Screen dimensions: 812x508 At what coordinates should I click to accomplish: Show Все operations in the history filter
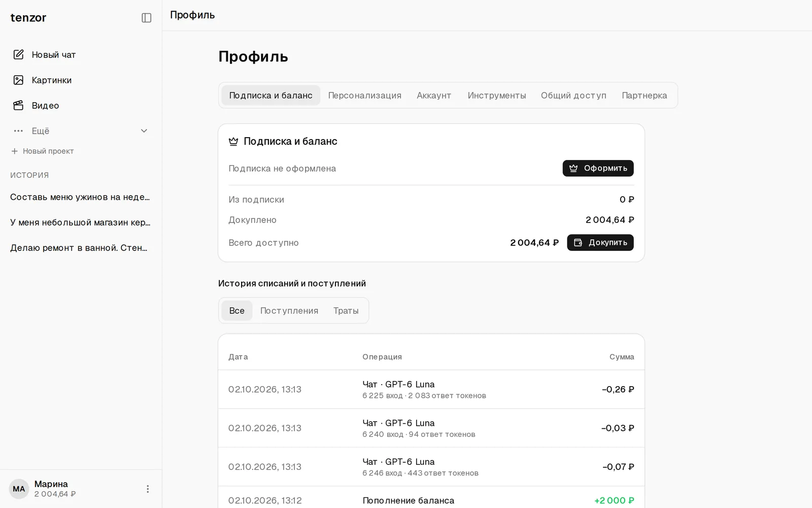pyautogui.click(x=236, y=310)
